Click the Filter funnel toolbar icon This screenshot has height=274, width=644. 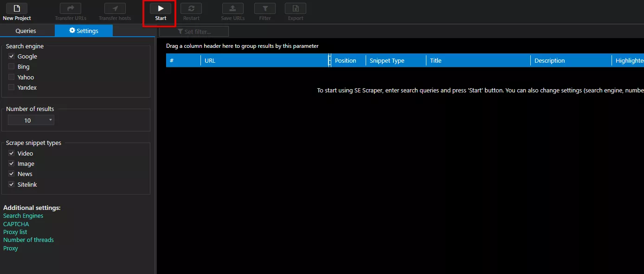265,8
